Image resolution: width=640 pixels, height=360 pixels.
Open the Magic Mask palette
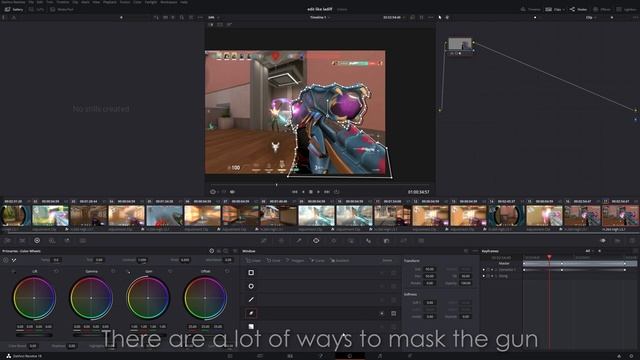351,241
